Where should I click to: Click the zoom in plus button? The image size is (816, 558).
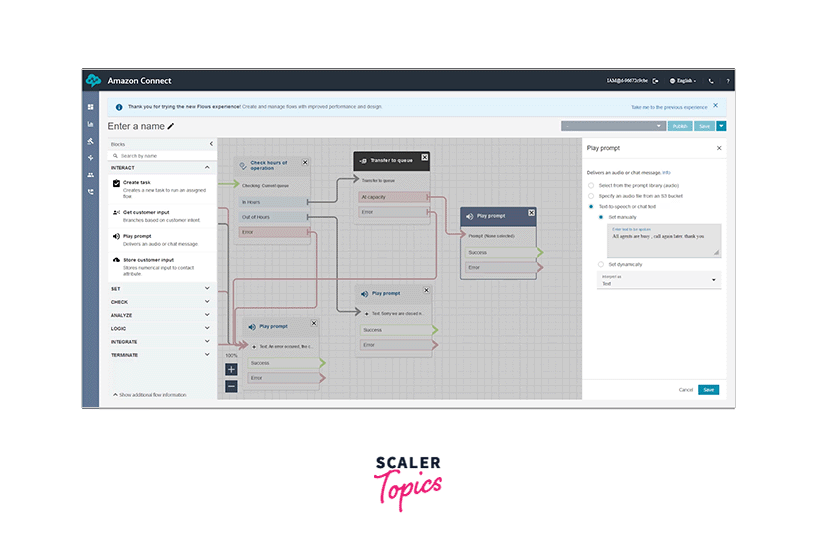point(231,369)
